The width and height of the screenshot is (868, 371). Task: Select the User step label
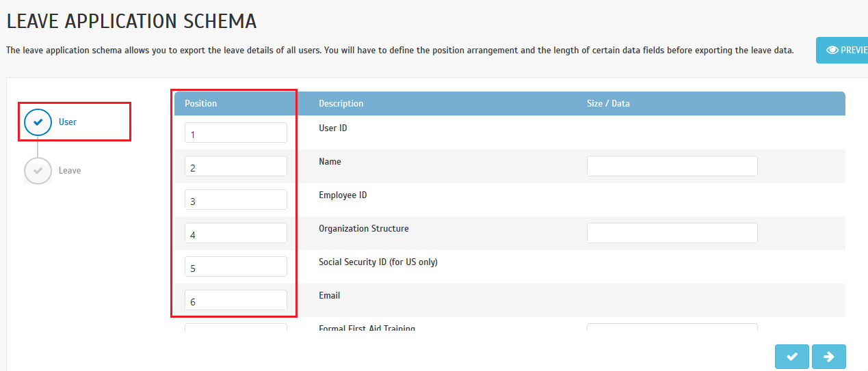pos(68,122)
